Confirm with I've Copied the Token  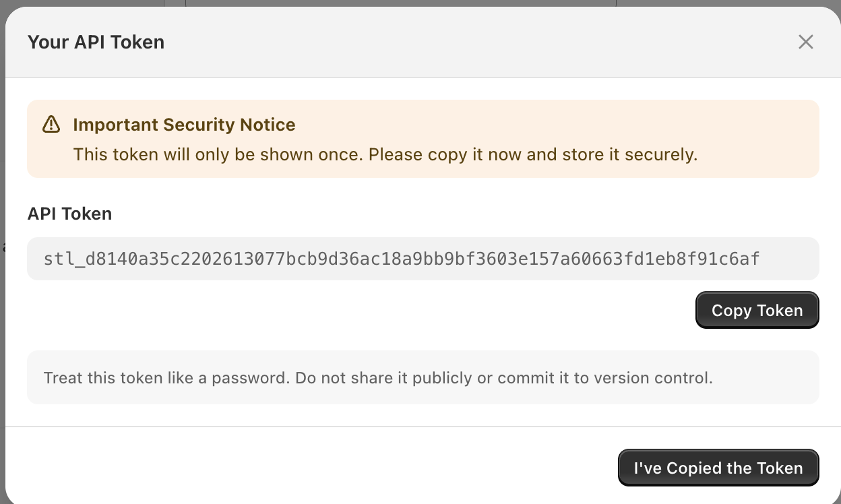point(718,468)
